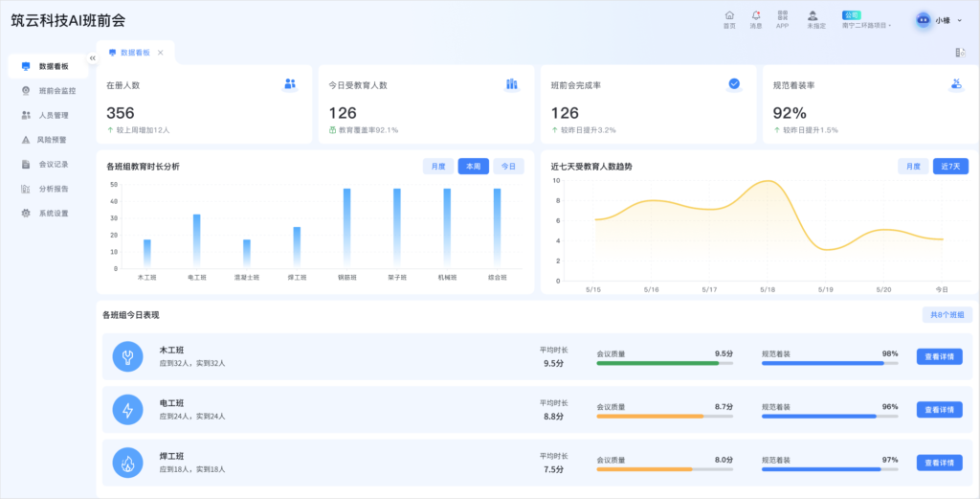
Task: Select 近7天 on the trend chart
Action: coord(949,167)
